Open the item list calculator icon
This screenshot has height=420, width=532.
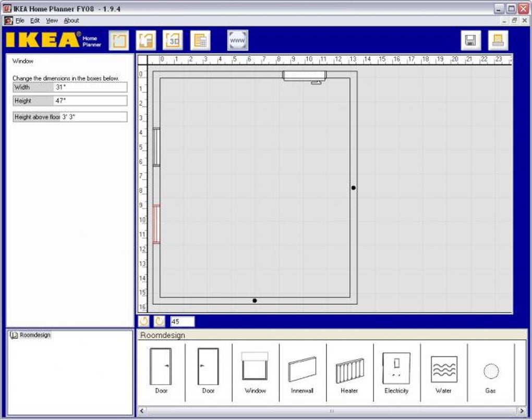(x=200, y=40)
